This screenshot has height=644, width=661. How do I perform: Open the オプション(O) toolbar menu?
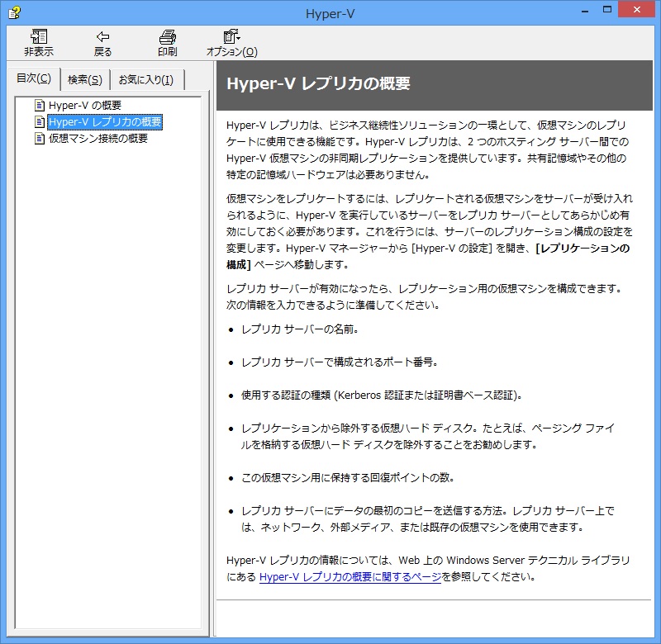tap(232, 43)
